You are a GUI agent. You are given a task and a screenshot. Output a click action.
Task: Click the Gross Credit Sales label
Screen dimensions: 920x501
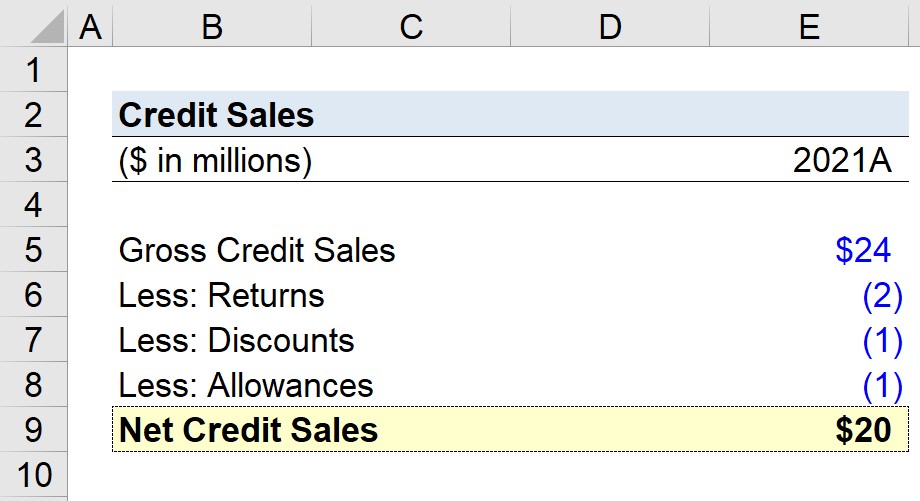(257, 250)
